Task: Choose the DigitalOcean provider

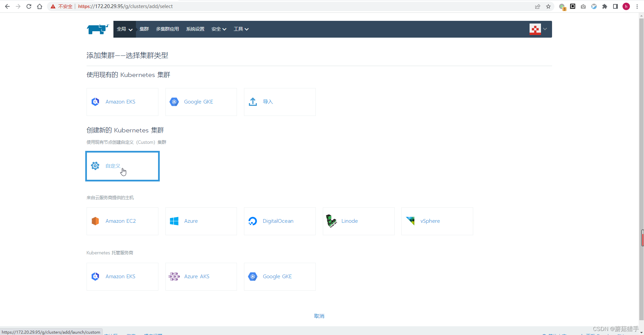Action: point(280,221)
